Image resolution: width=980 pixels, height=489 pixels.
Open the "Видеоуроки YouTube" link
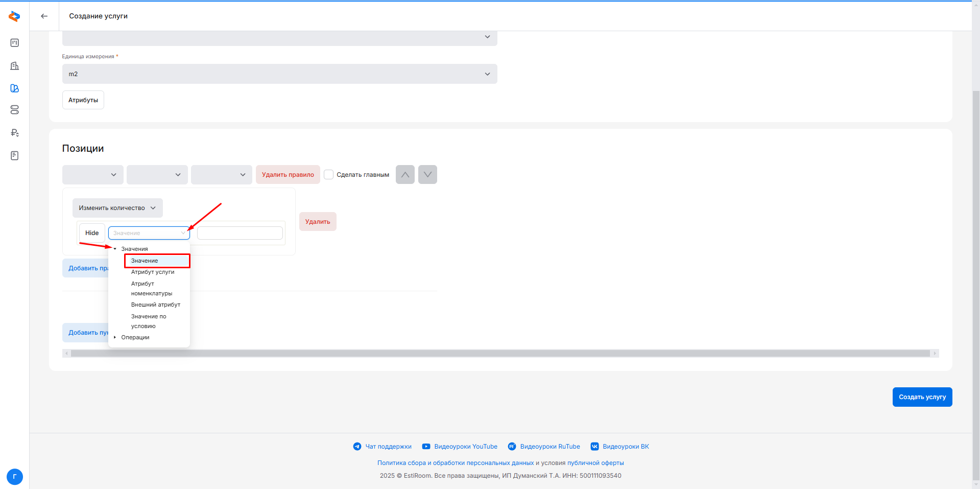point(465,447)
